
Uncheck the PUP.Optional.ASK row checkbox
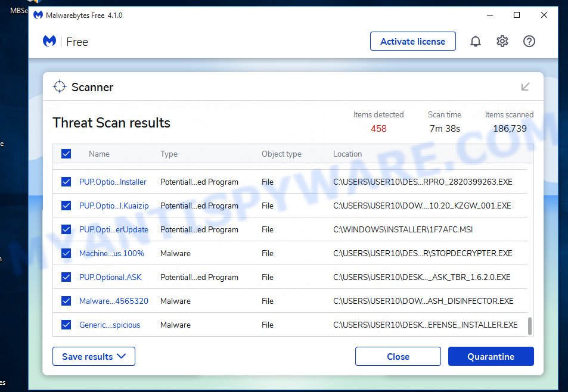(66, 277)
